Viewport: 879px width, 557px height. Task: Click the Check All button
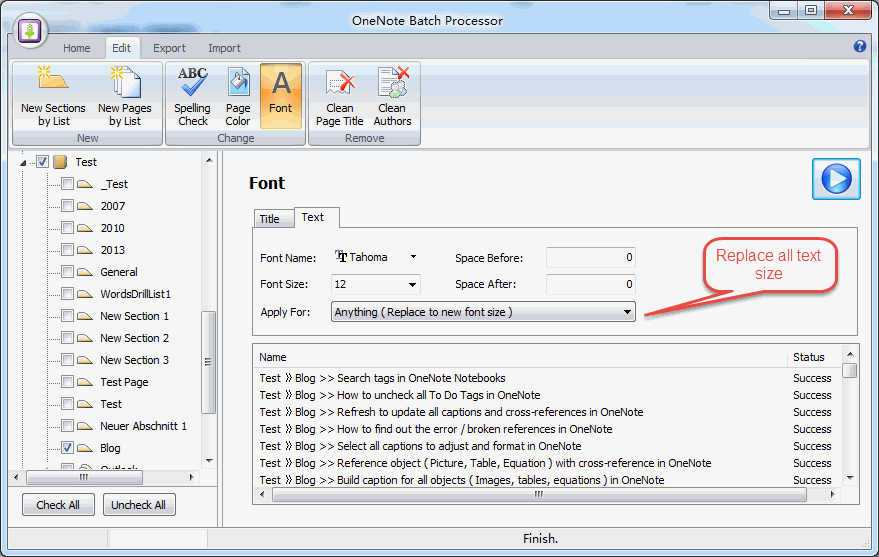(x=58, y=505)
